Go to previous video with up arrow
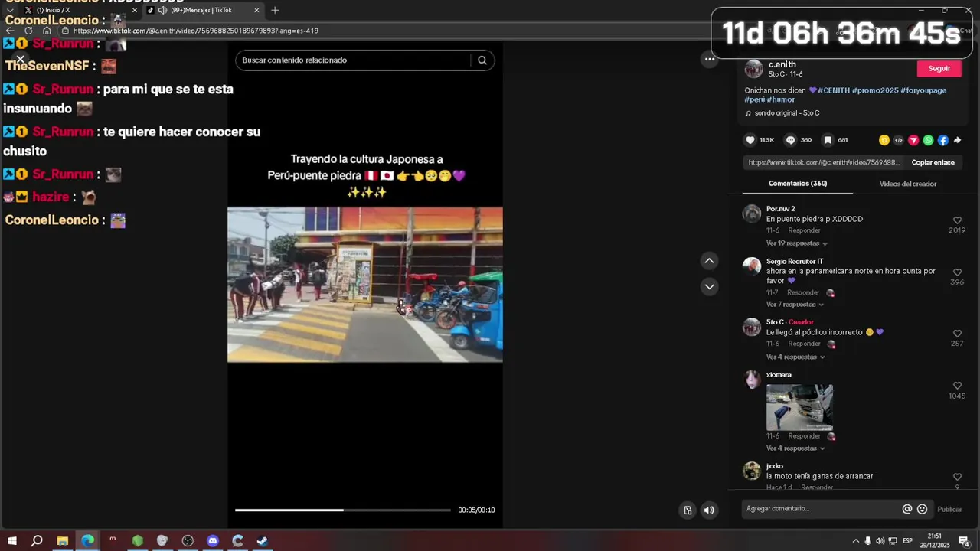980x551 pixels. 709,261
